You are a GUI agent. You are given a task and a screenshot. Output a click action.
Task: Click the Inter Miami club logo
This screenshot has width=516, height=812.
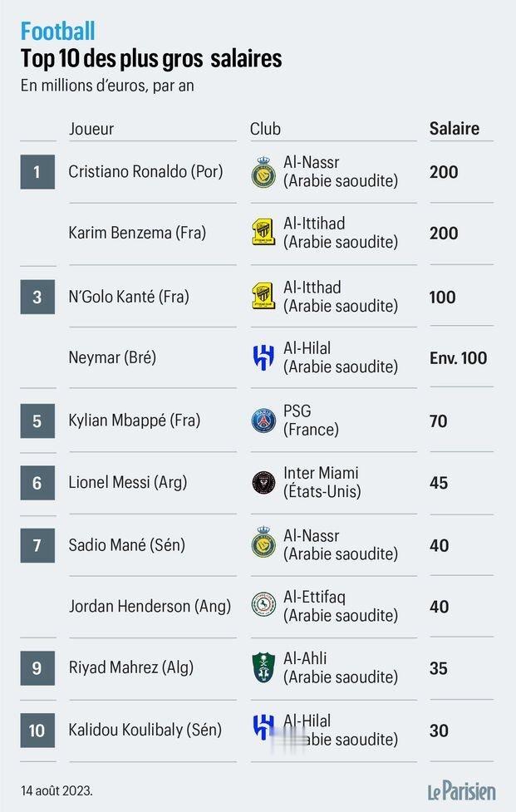[x=263, y=483]
